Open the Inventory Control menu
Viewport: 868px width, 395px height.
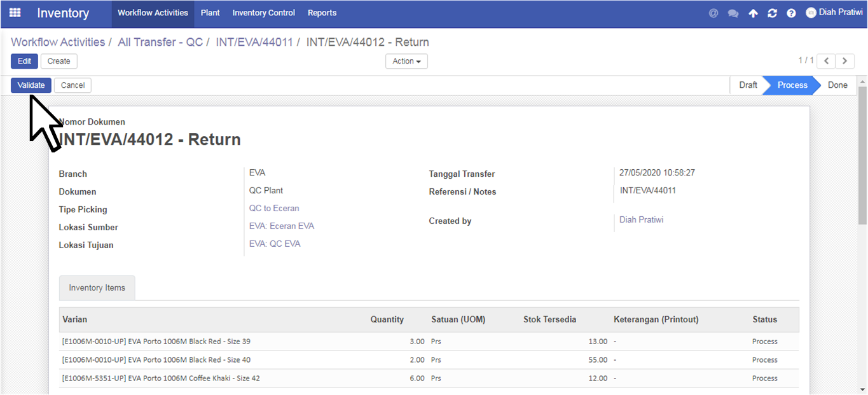[264, 13]
